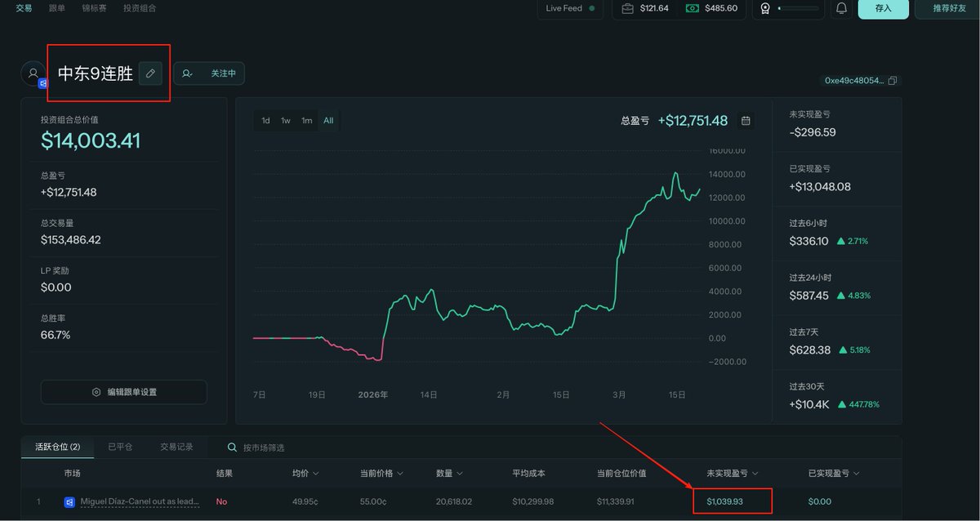Click the rank progress bar in header
This screenshot has width=980, height=521.
pos(798,8)
